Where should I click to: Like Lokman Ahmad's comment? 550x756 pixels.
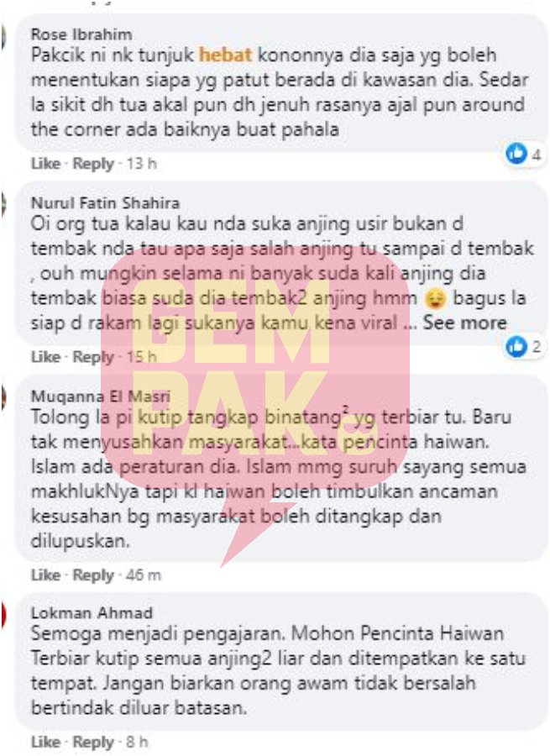pos(46,742)
